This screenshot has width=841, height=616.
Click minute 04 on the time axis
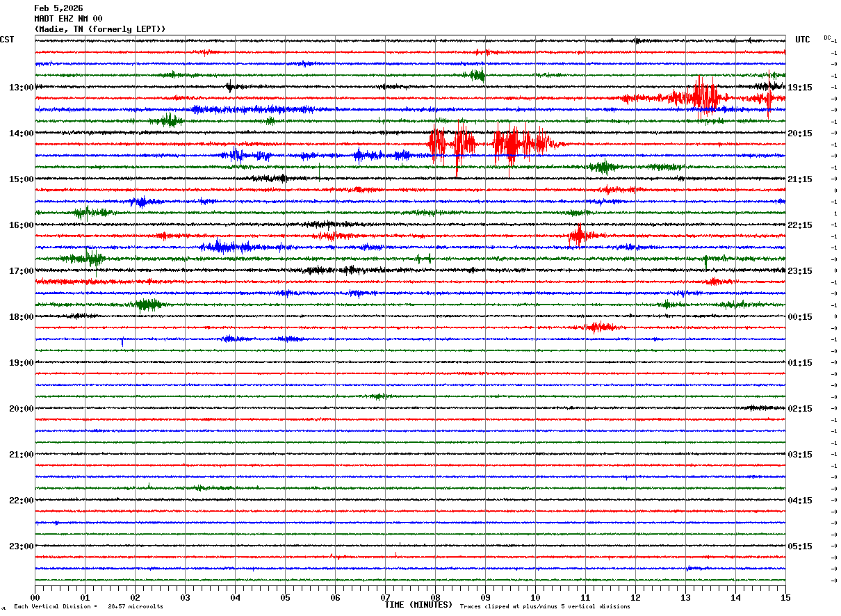[235, 597]
